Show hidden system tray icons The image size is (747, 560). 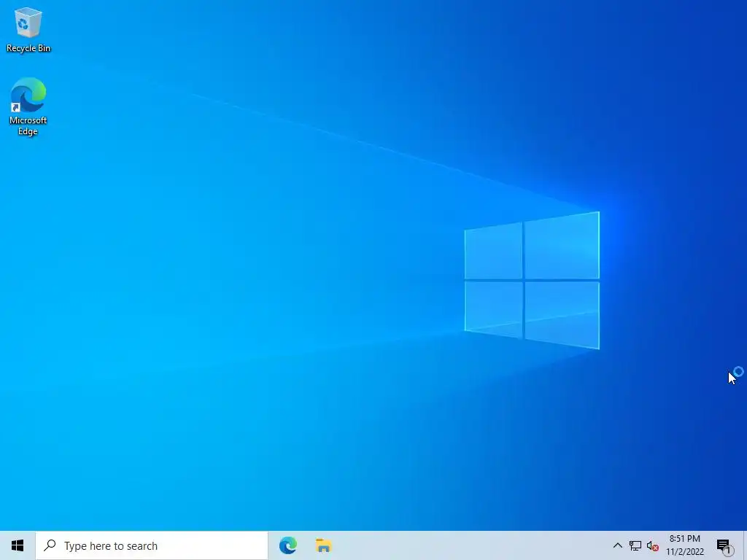(617, 545)
